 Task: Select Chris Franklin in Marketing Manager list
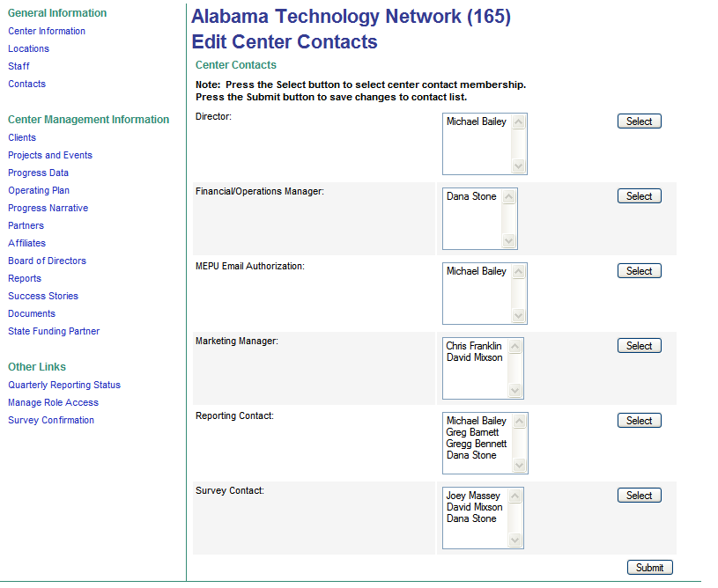coord(474,346)
